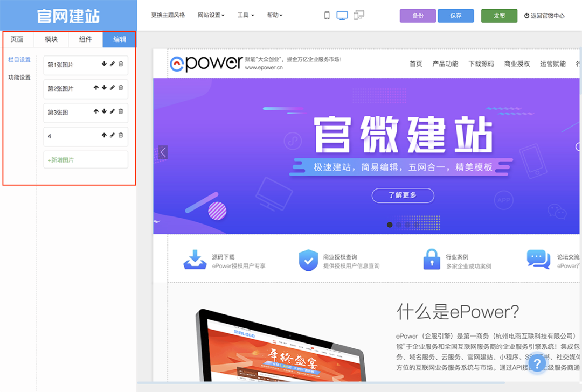Click the 什么是ePower? heading

[458, 312]
